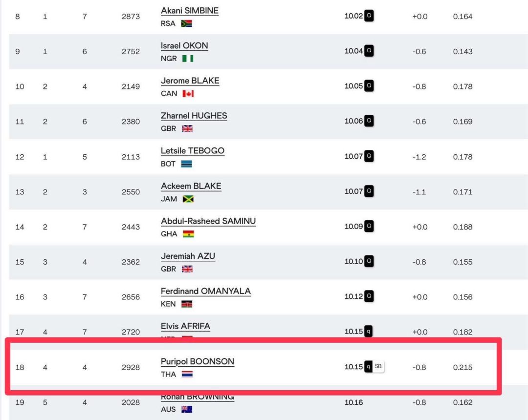The width and height of the screenshot is (528, 420).
Task: Click the SB badge on Boonson's result
Action: [378, 367]
